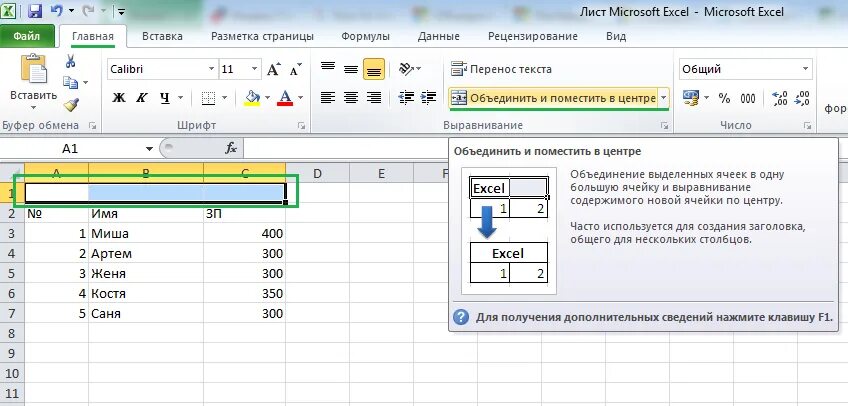
Task: Click the Redo arrow icon
Action: point(89,11)
